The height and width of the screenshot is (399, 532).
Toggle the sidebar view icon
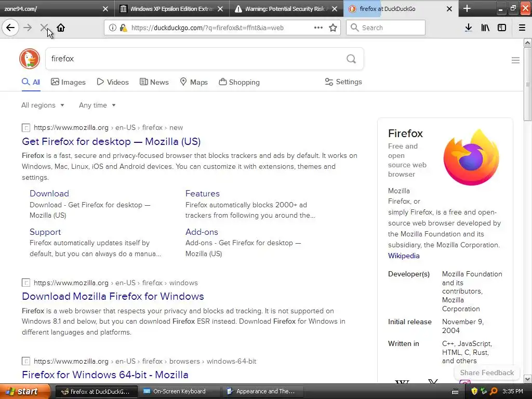pos(502,28)
